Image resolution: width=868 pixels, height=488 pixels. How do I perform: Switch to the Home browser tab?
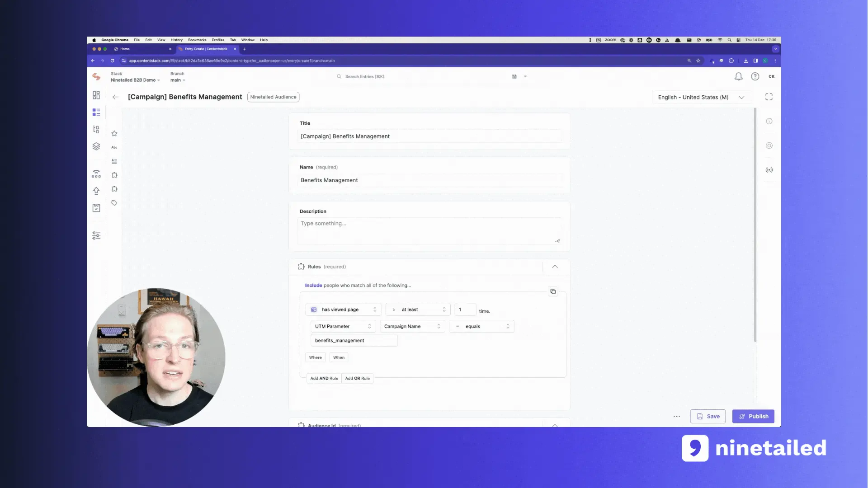[136, 49]
